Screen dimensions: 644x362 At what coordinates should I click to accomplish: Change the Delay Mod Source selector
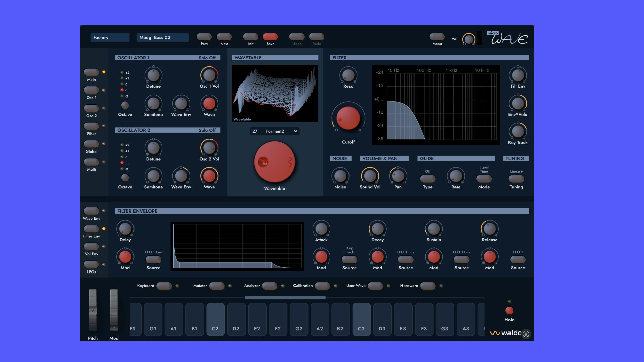click(153, 259)
